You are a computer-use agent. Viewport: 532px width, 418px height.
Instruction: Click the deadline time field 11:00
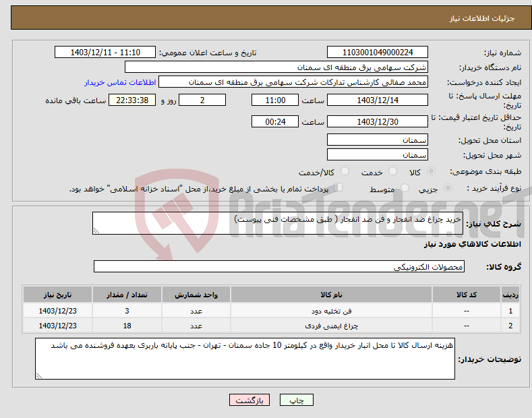coord(275,100)
